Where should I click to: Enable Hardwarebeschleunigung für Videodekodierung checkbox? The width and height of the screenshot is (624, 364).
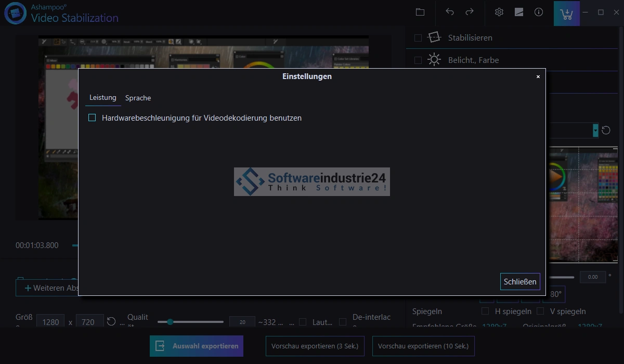[x=92, y=118]
